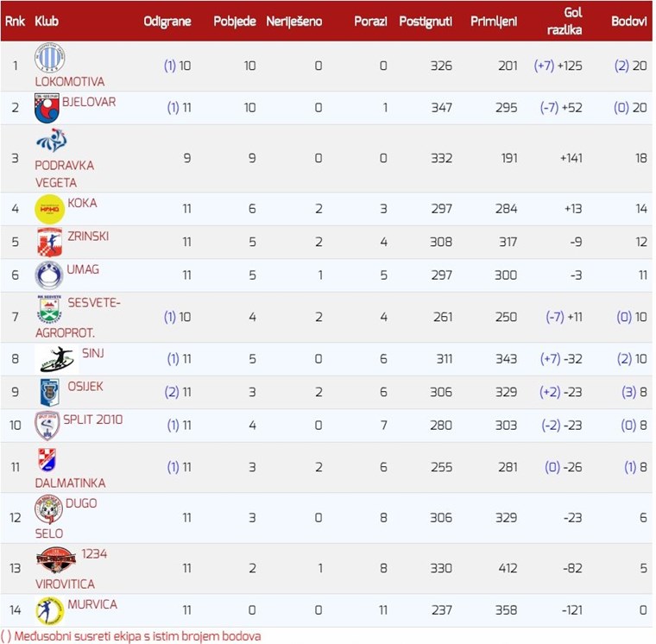Open the DALMATINKA club link

[70, 483]
